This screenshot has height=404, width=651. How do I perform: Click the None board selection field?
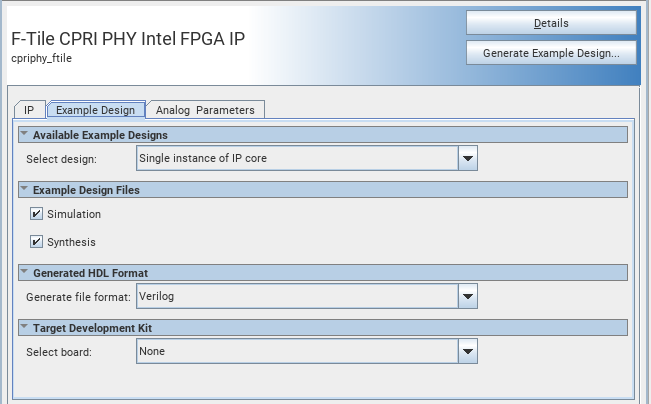point(296,351)
